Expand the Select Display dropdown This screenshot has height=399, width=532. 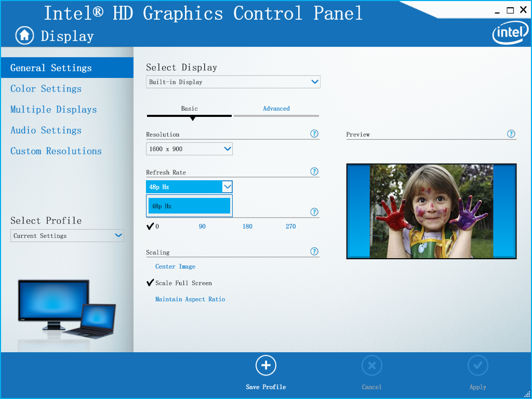tap(233, 82)
